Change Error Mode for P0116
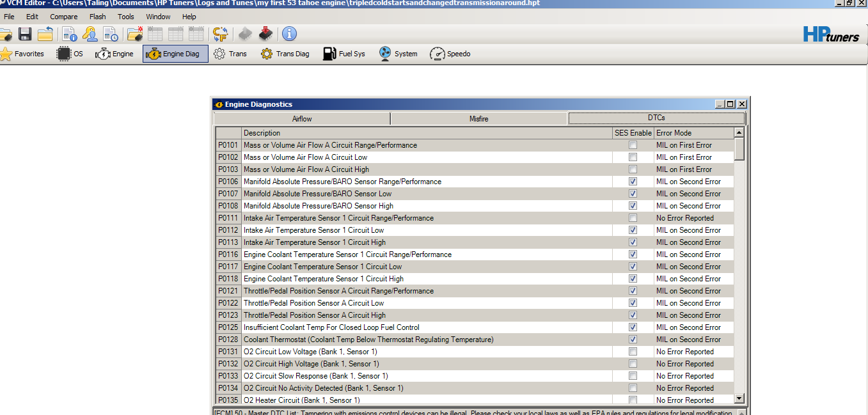The height and width of the screenshot is (415, 868). [693, 254]
